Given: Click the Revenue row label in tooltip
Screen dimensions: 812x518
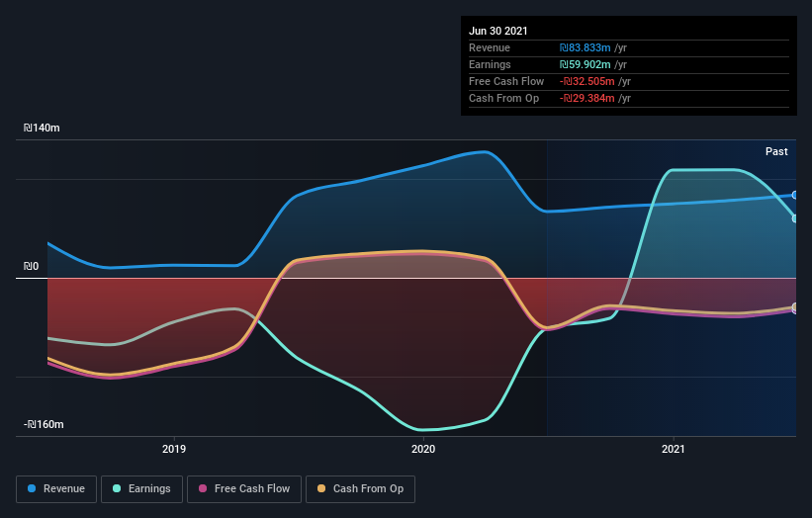Looking at the screenshot, I should click(490, 47).
